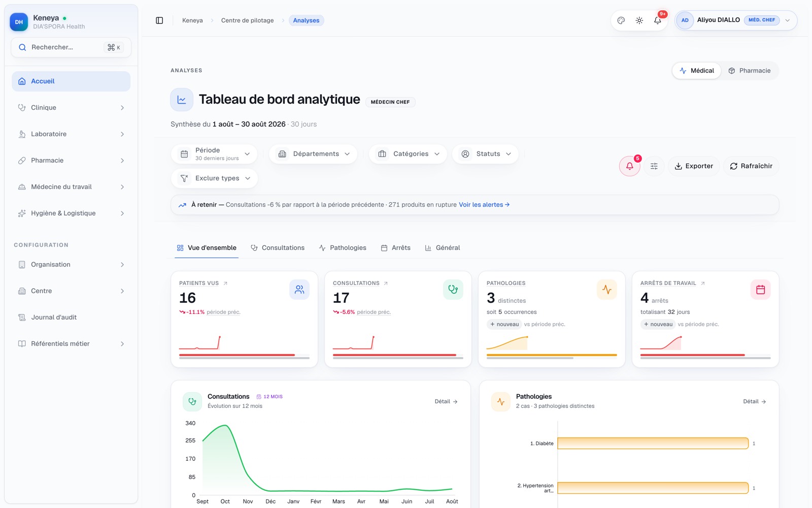Click the Pathologies orange progress bar
Viewport: 812px width, 508px height.
[552, 355]
